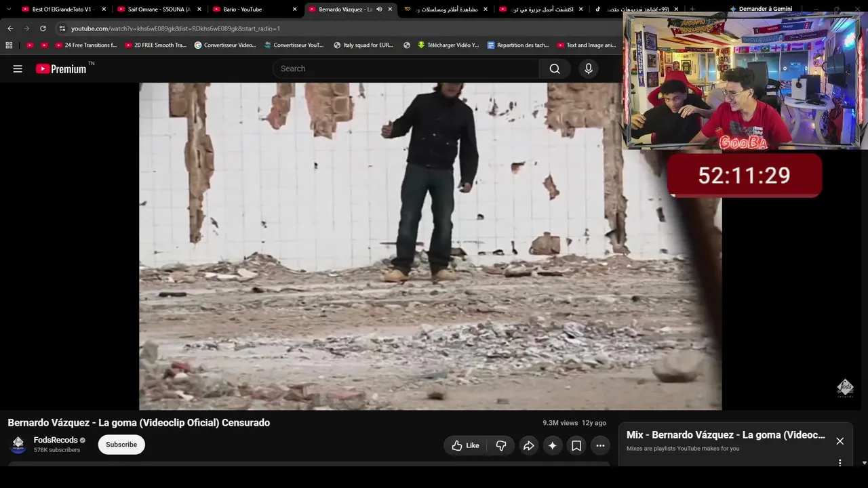The image size is (868, 488).
Task: Focus the YouTube search field
Action: coord(406,68)
